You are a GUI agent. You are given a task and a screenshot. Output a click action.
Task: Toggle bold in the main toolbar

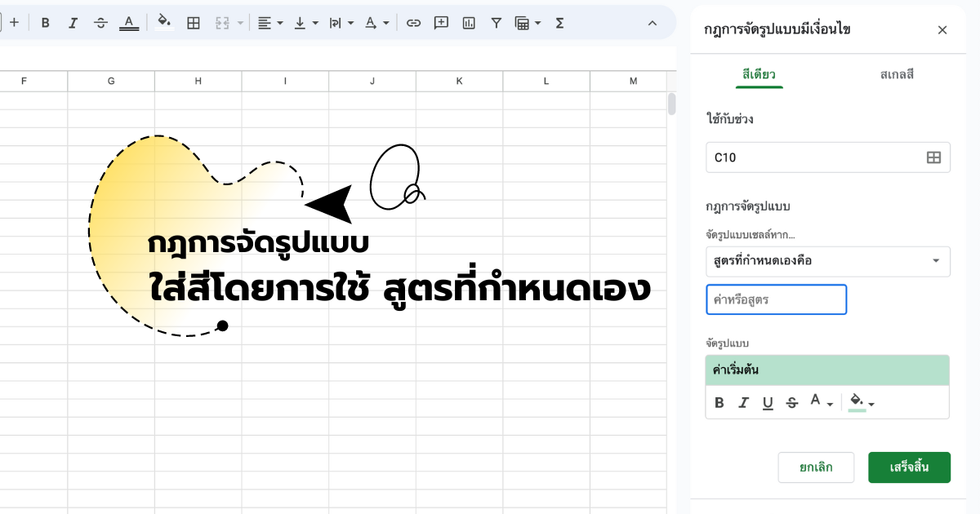pyautogui.click(x=46, y=23)
